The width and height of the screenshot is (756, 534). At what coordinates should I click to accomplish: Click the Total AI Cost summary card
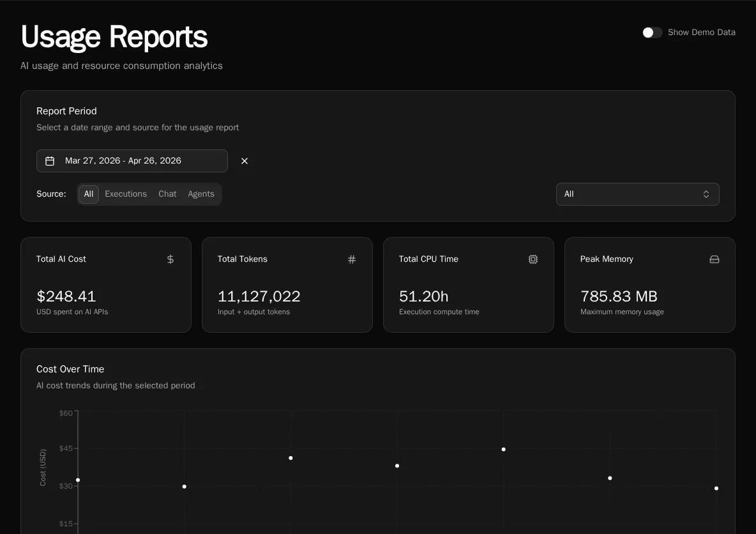coord(106,284)
